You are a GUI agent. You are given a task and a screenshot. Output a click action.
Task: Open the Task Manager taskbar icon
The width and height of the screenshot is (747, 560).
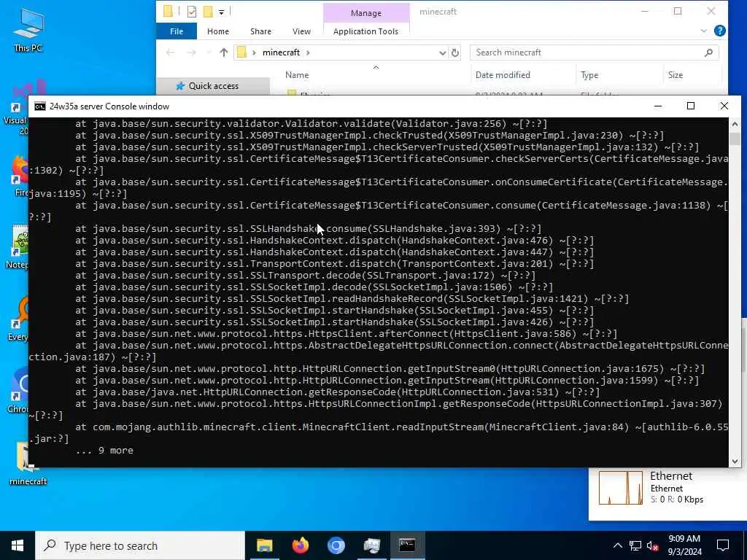371,545
